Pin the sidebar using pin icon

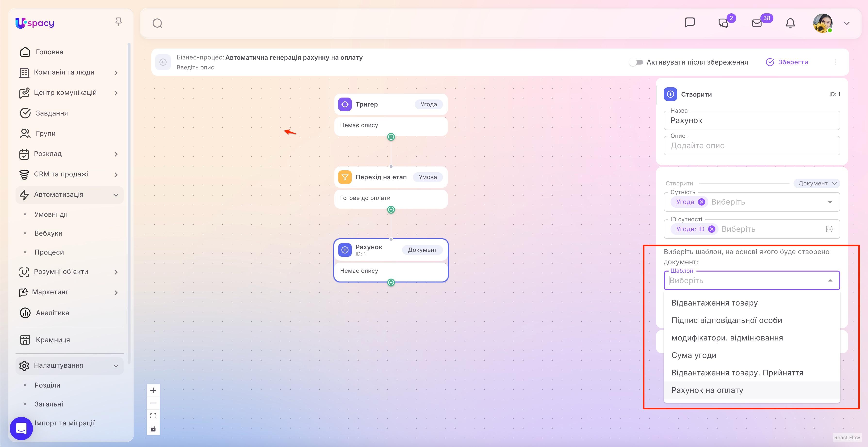[x=118, y=22]
